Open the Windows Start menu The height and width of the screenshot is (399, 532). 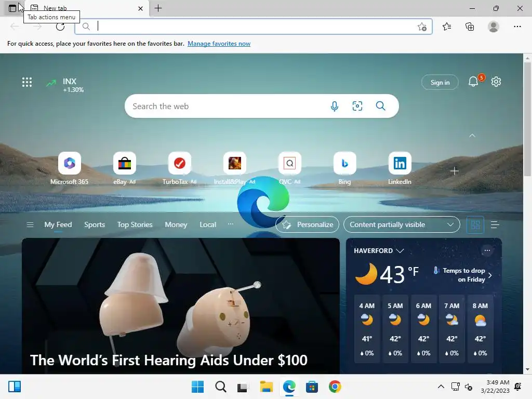(197, 387)
